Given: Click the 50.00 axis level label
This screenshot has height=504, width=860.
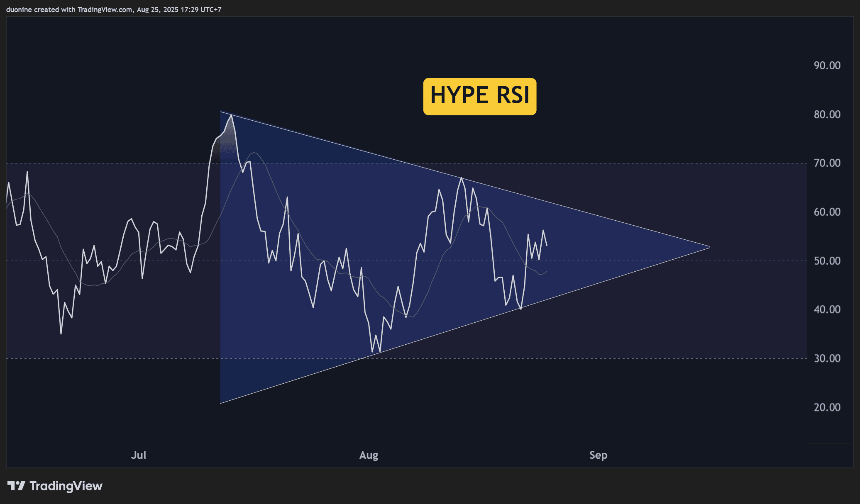Looking at the screenshot, I should 827,261.
